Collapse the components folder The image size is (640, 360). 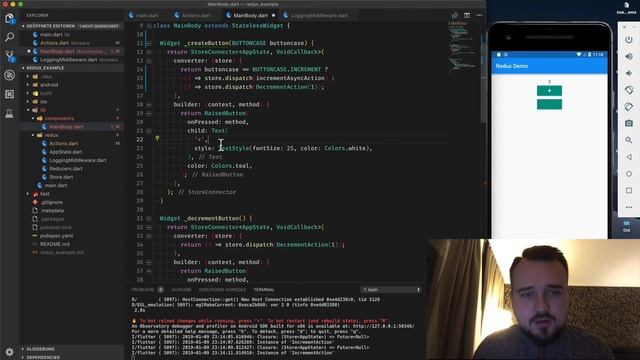[x=33, y=118]
